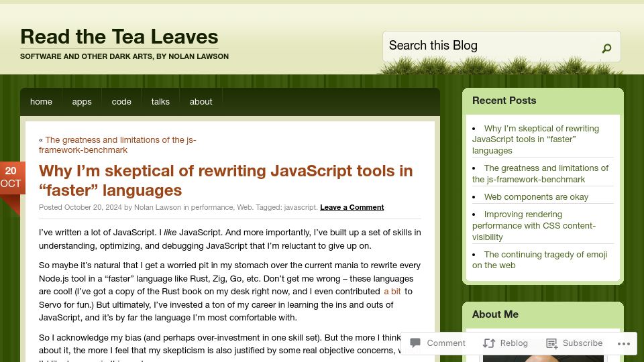Open recent post 'Why I'm skeptical of rewriting'
644x362 pixels.
click(x=535, y=139)
